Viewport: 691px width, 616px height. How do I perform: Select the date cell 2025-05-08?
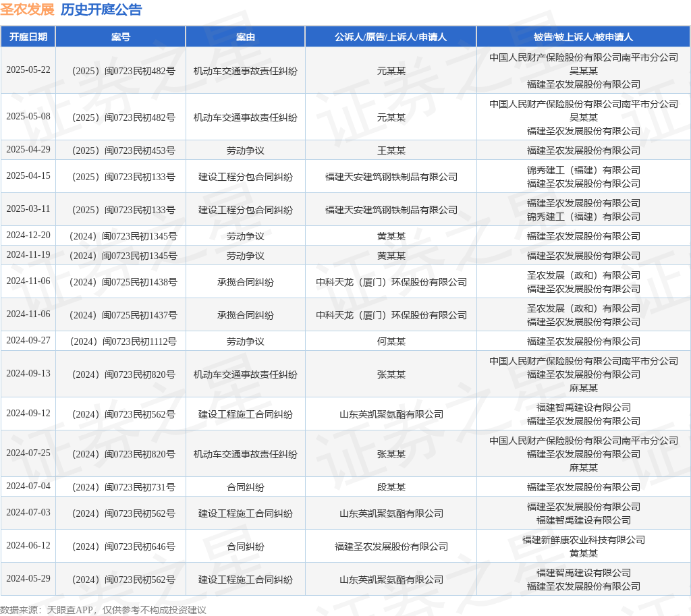tap(28, 116)
